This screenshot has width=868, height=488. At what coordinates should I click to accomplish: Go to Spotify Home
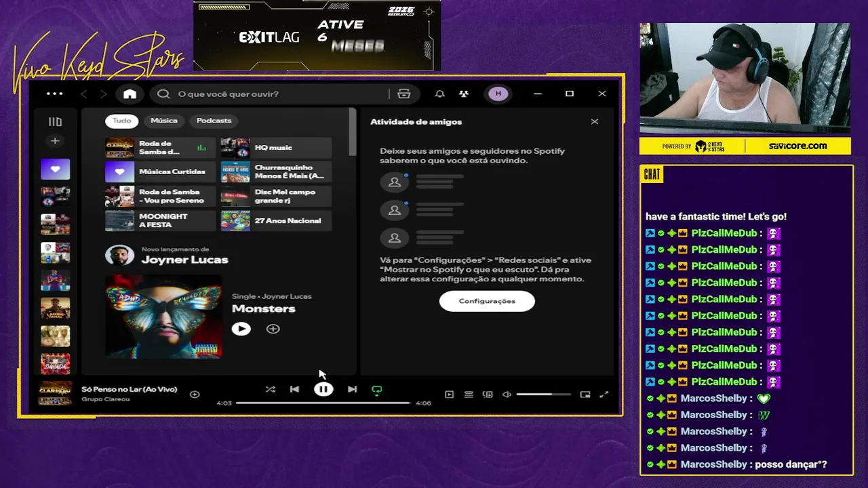[x=130, y=94]
